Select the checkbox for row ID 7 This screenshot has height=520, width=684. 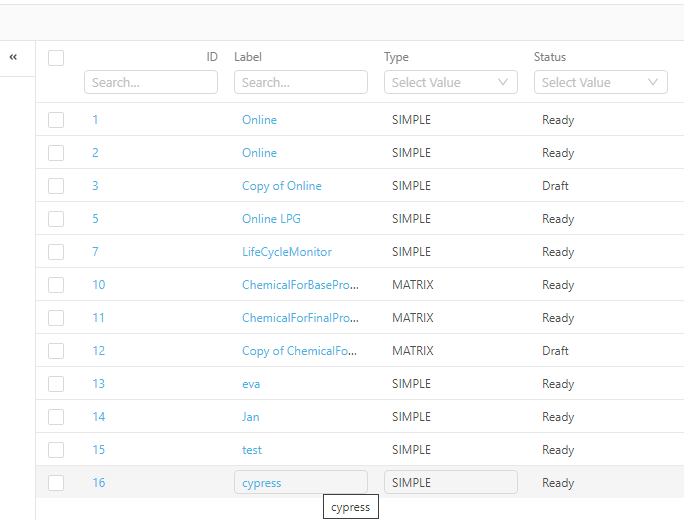pyautogui.click(x=56, y=252)
